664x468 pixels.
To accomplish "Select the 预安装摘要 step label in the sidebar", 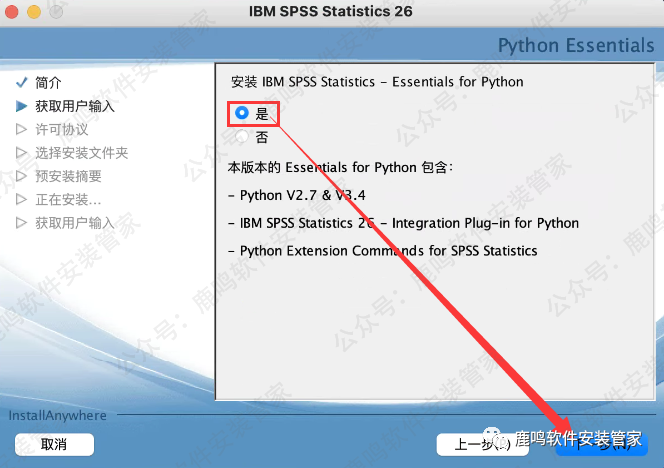I will (68, 175).
